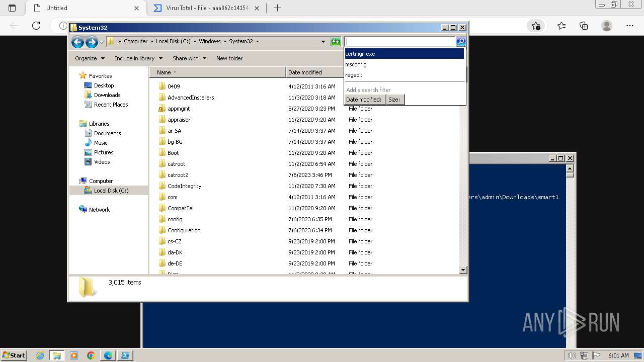
Task: Add page to favorites star icon
Action: (x=536, y=26)
